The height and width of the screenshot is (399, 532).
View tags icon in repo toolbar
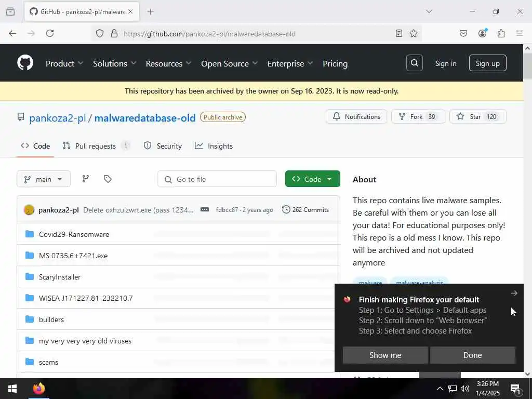[x=108, y=179]
